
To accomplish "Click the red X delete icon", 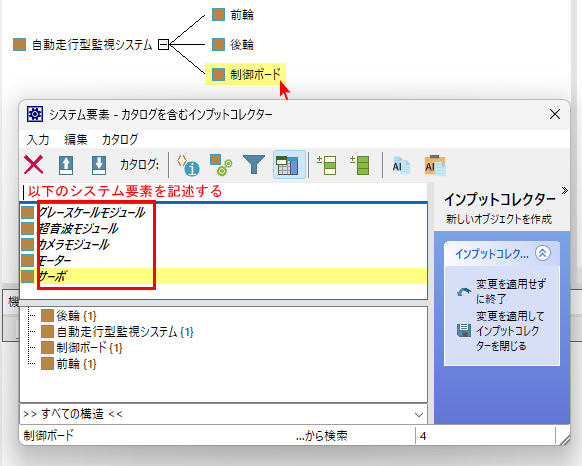I will tap(34, 164).
